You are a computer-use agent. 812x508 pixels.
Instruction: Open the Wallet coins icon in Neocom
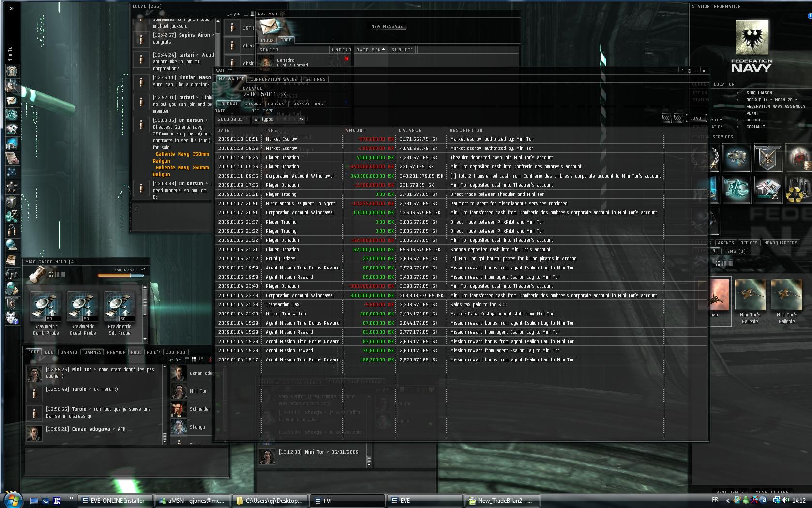(x=12, y=215)
